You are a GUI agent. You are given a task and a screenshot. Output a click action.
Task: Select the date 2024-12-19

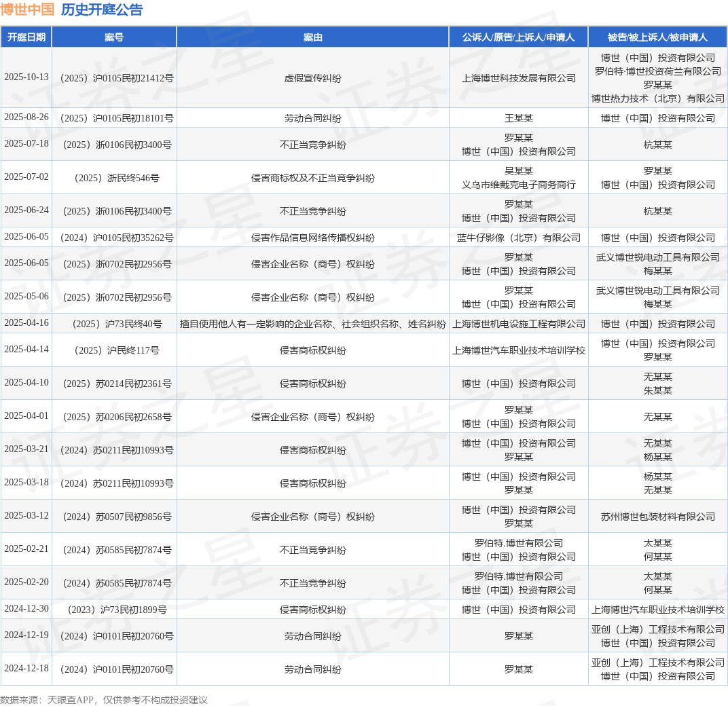(26, 635)
